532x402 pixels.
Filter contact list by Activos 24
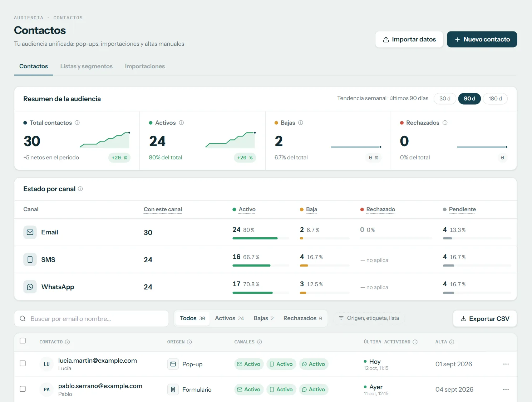(x=229, y=318)
